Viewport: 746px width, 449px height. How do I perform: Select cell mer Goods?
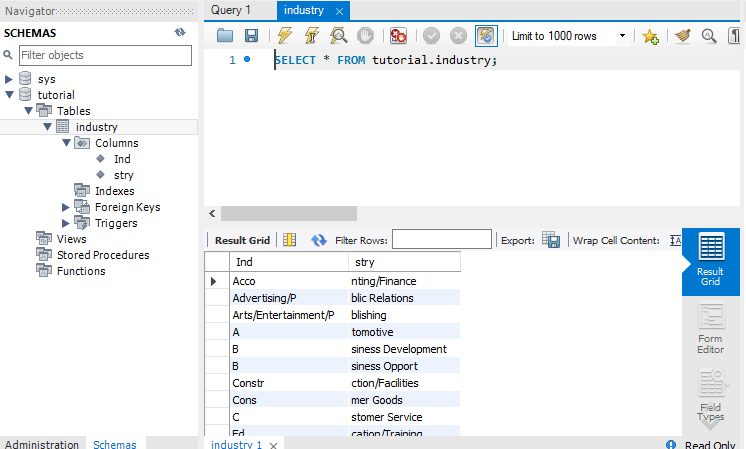pos(404,400)
